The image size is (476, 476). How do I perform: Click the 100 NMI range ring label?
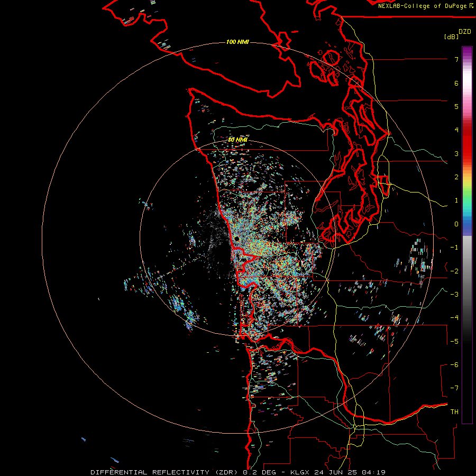point(237,42)
